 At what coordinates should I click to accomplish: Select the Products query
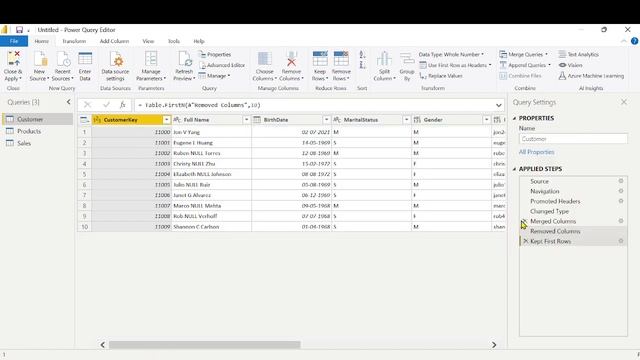click(38, 131)
